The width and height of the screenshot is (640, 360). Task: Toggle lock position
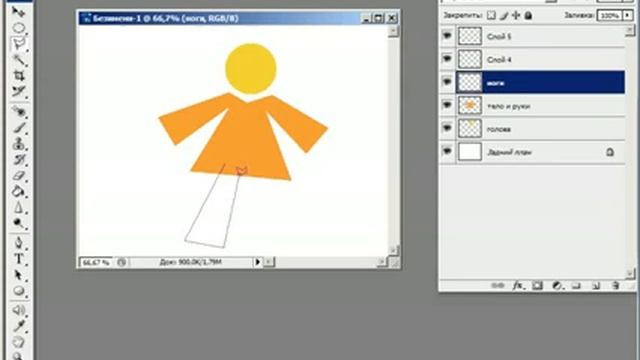[x=516, y=16]
